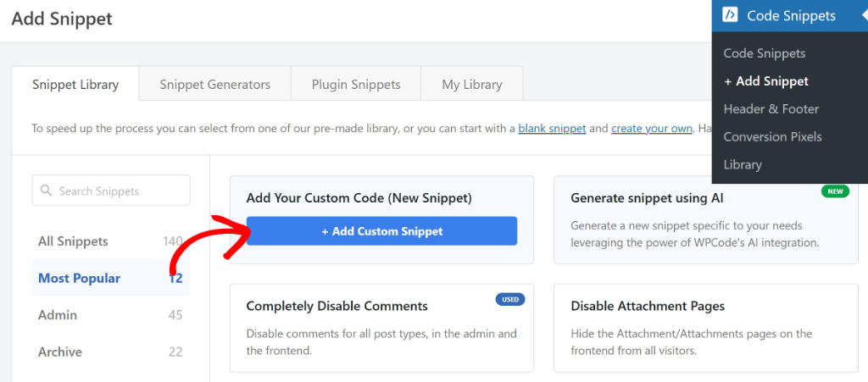Select + Add Snippet in sidebar menu
Screen dimensions: 868x382
pyautogui.click(x=766, y=81)
